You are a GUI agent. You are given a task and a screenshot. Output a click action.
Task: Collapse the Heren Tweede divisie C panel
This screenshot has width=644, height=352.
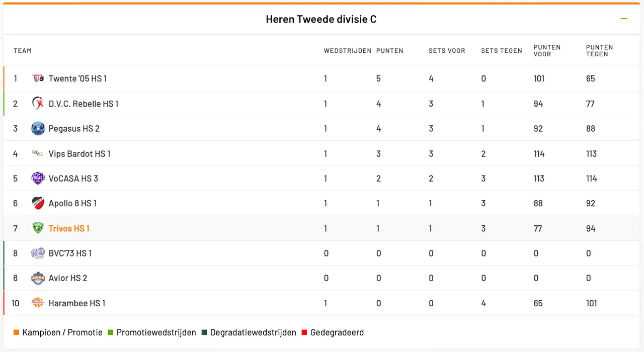(x=624, y=19)
